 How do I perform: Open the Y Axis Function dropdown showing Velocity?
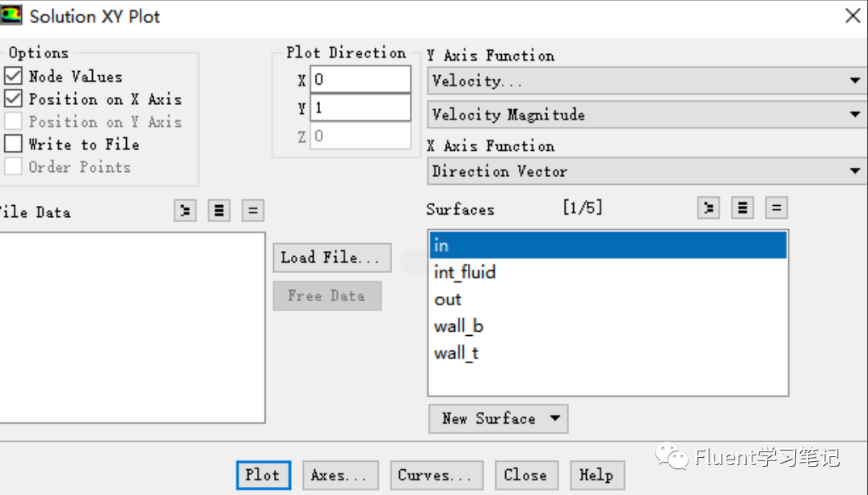(855, 81)
